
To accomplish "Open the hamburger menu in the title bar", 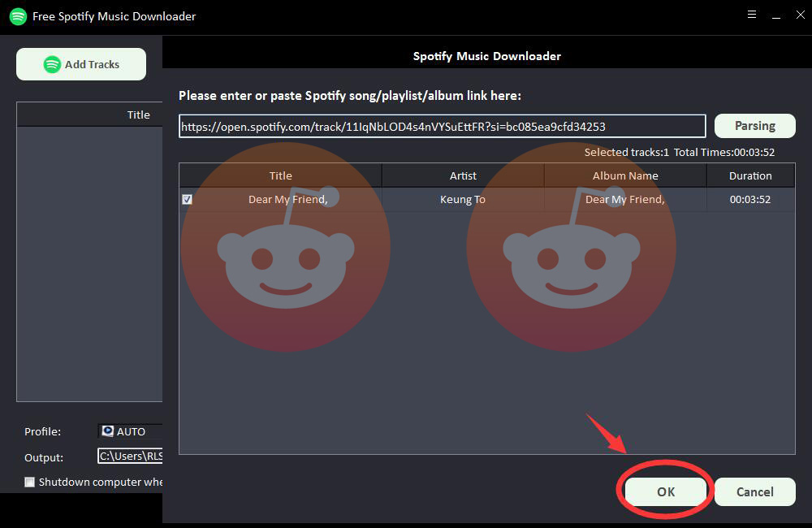I will click(x=752, y=15).
